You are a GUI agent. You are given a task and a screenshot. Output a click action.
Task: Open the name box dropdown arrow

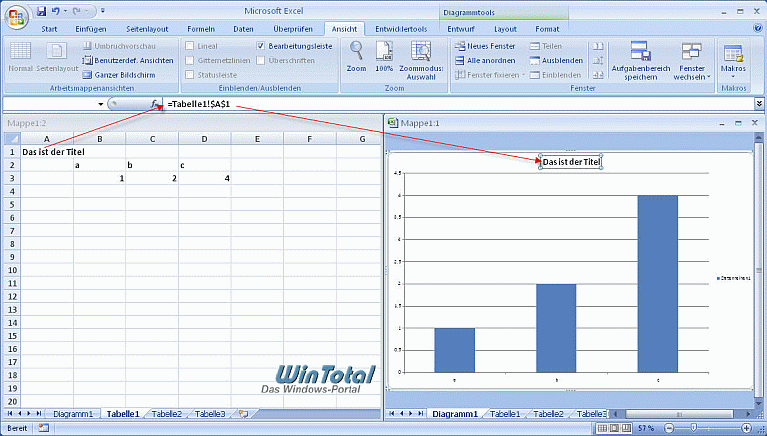tap(100, 104)
